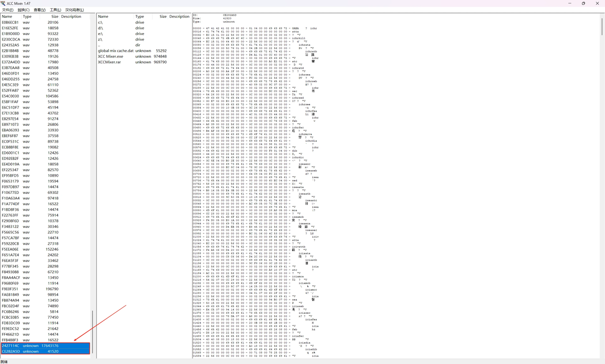The height and width of the screenshot is (364, 605).
Task: Select global mix cache.dat file
Action: point(132,51)
